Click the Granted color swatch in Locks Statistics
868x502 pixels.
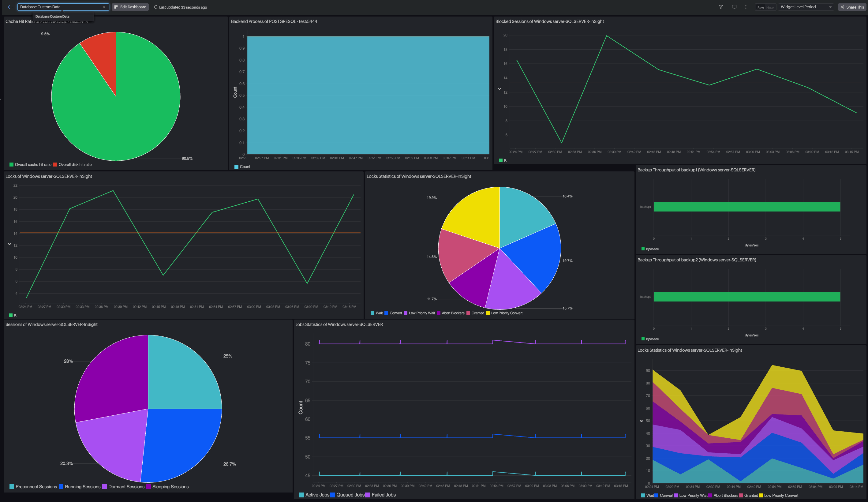pos(468,313)
